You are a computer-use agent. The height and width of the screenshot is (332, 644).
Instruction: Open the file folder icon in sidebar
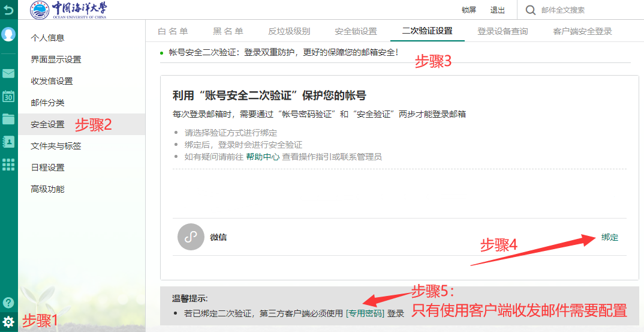[8, 119]
